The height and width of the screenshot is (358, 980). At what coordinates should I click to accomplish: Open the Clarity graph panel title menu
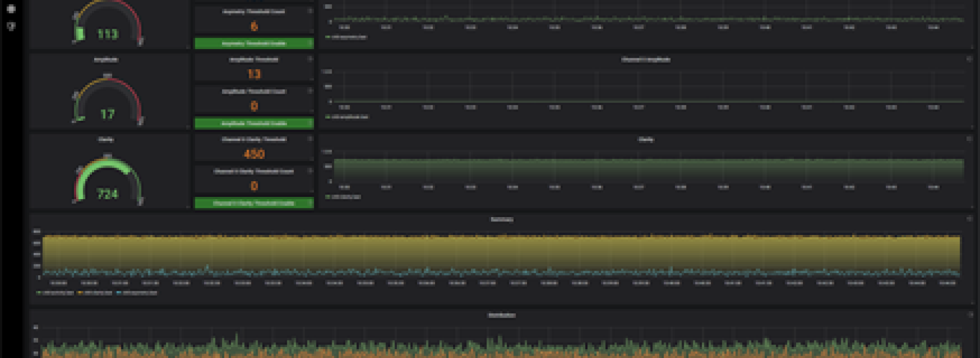pos(646,139)
